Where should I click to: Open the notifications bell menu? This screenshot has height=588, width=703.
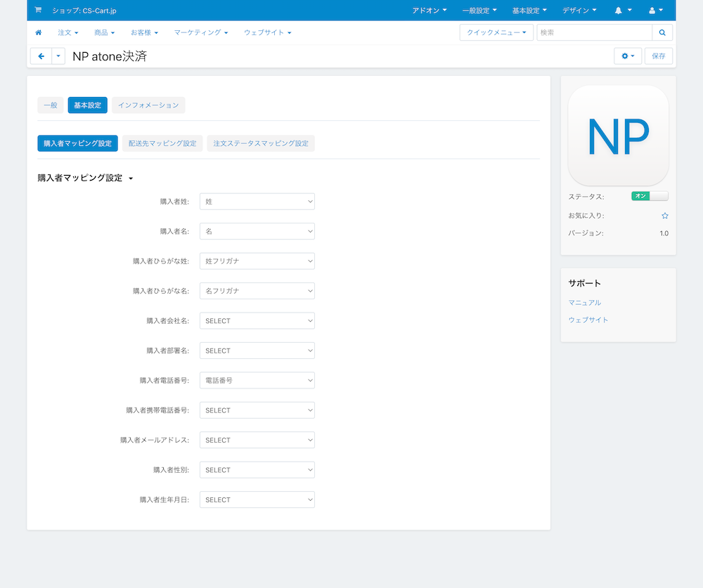(x=623, y=11)
